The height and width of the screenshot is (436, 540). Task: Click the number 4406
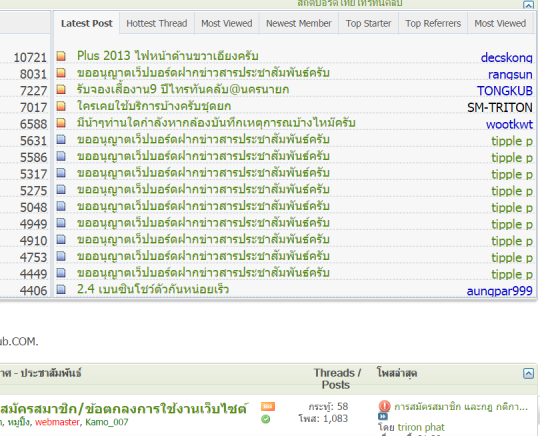[33, 291]
